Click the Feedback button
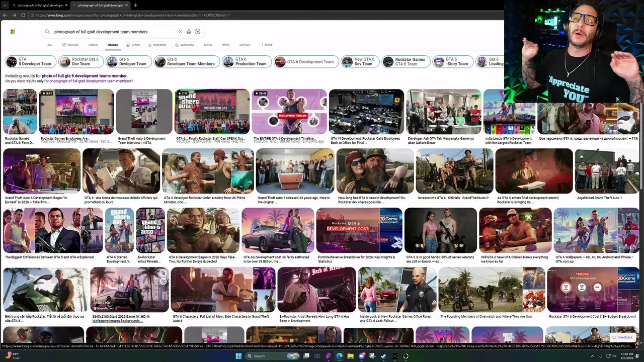Screen dimensions: 644x362 click(x=622, y=337)
